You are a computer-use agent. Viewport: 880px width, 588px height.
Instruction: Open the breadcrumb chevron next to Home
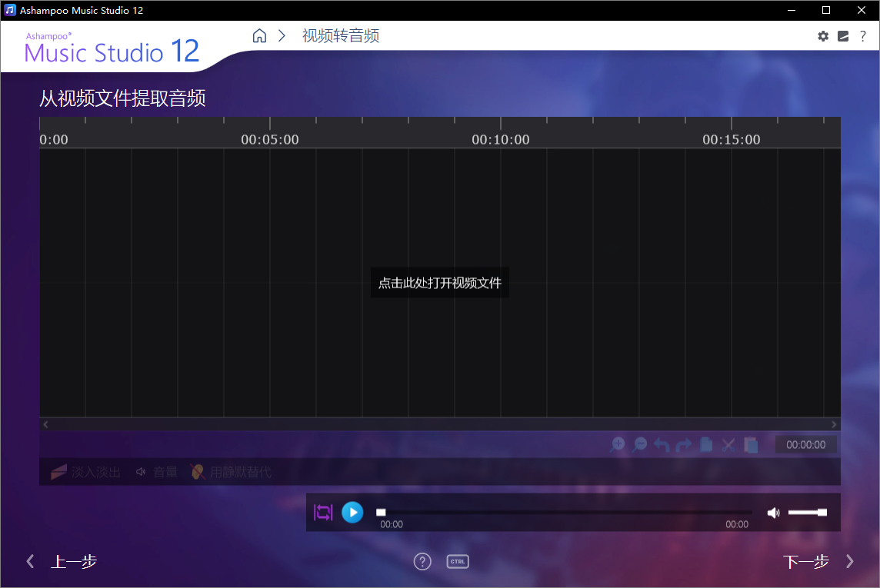pos(281,35)
